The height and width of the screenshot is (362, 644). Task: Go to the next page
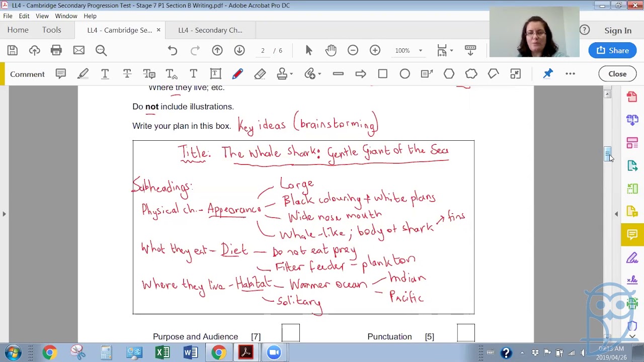[239, 50]
